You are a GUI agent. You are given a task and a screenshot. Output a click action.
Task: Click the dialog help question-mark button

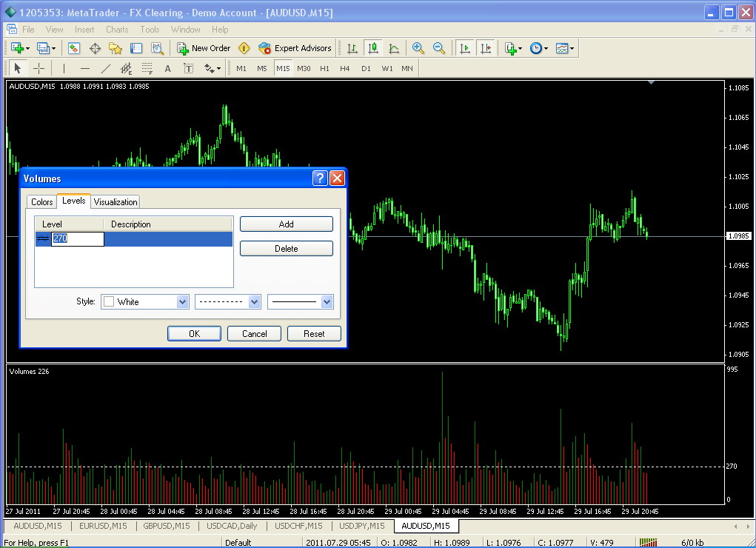320,178
